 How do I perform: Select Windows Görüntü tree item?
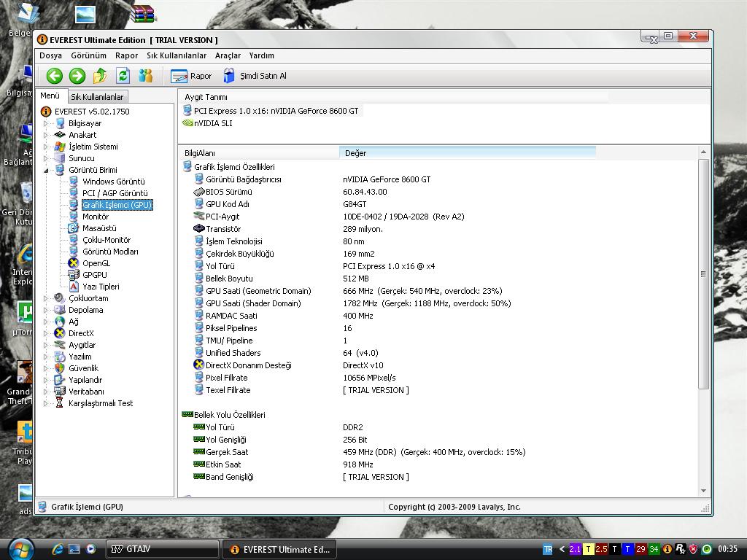click(x=113, y=182)
